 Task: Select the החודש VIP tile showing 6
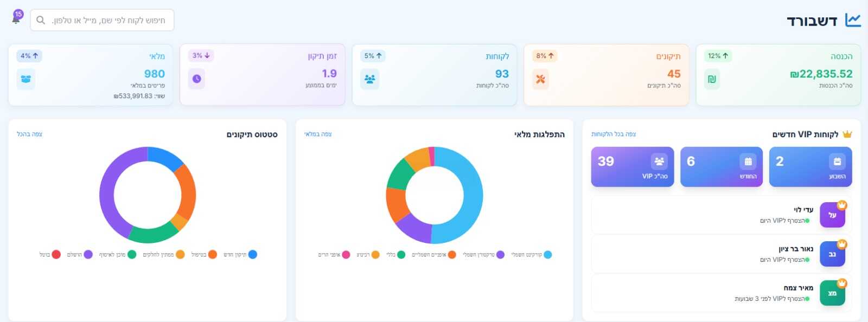pos(721,167)
